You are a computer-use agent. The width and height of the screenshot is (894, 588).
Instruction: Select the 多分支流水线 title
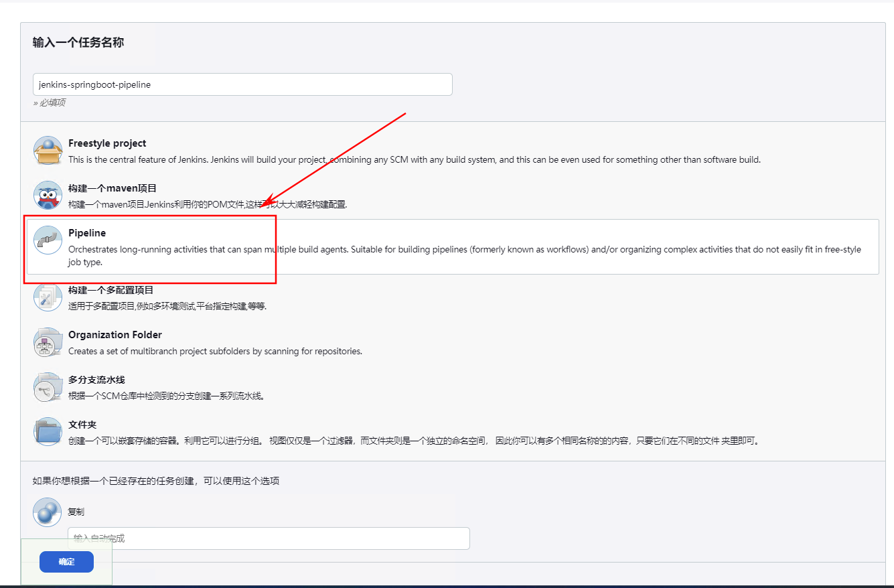(96, 380)
